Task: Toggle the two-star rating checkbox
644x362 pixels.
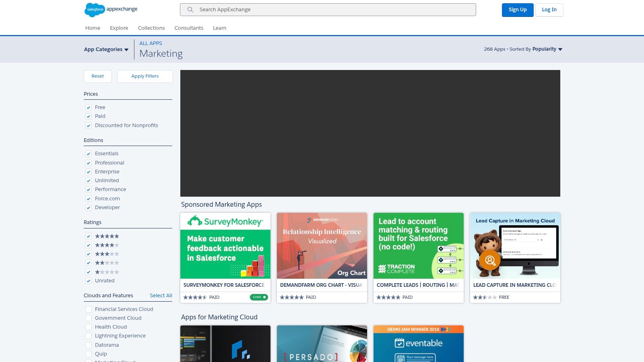Action: tap(89, 263)
